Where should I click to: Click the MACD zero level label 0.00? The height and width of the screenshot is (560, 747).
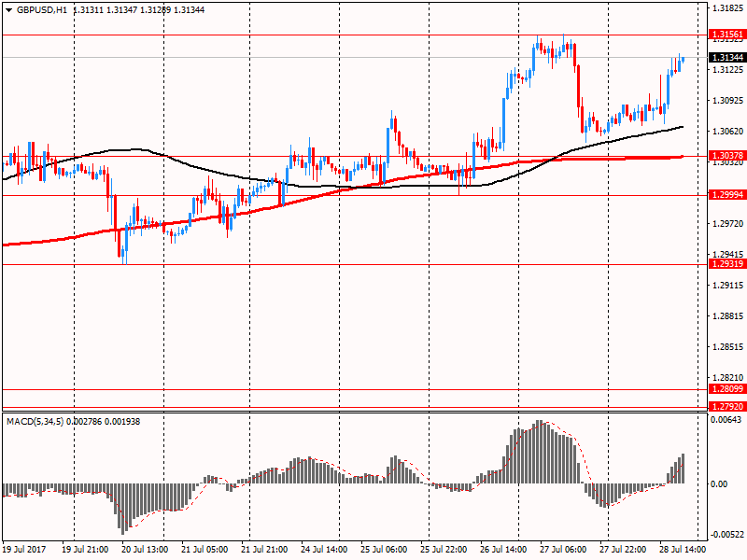tap(719, 484)
